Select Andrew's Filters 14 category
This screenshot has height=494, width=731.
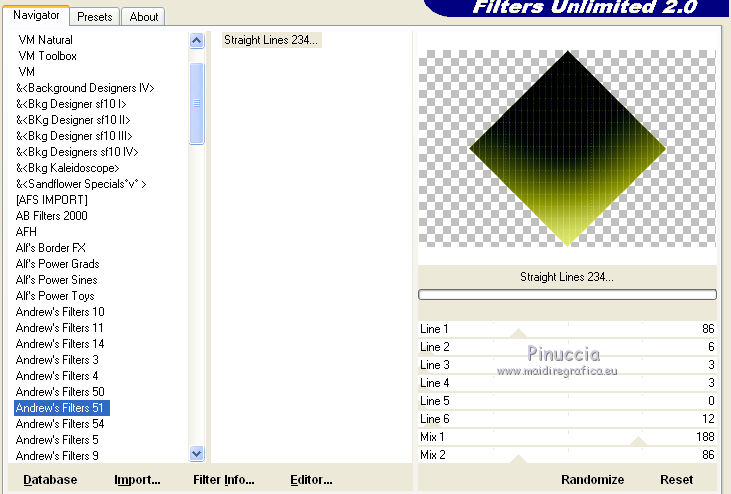pyautogui.click(x=60, y=344)
